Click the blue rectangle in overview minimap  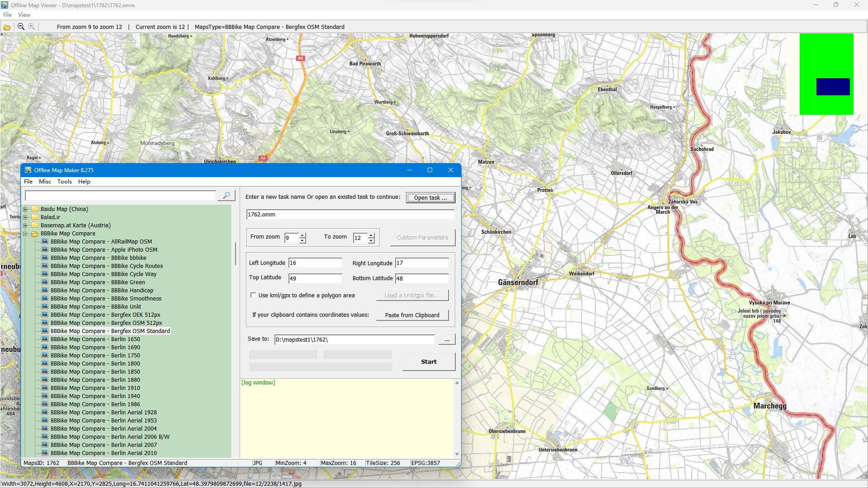pos(833,87)
